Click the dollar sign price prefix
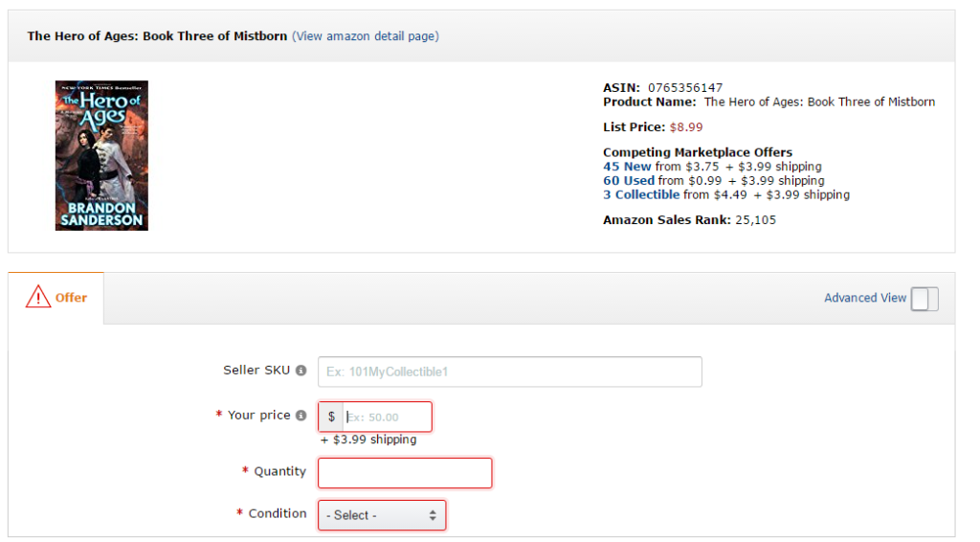 pos(331,417)
